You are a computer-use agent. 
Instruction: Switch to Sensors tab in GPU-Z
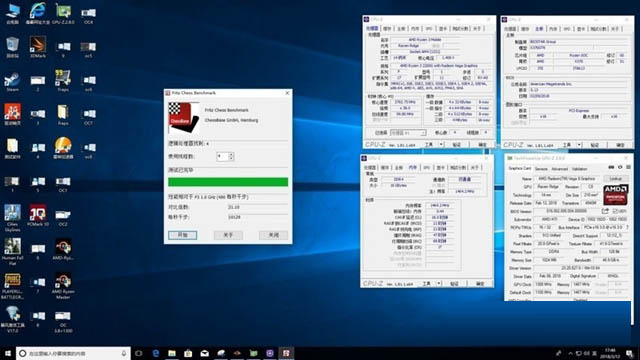coord(541,169)
